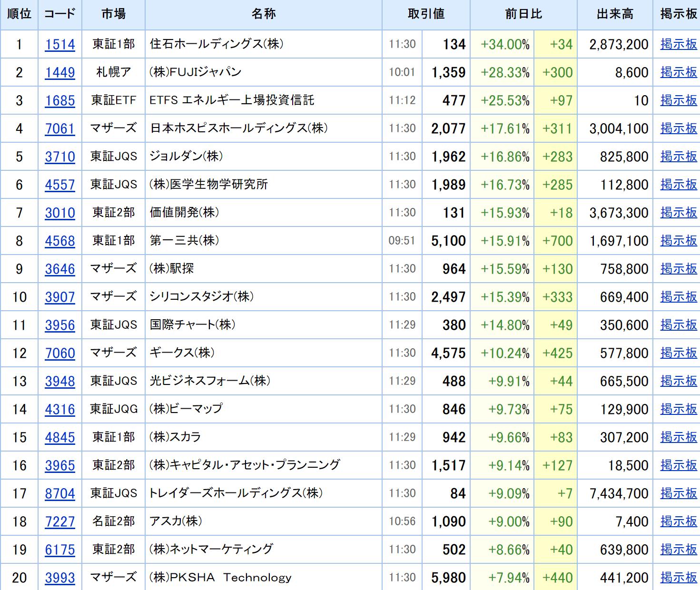Select the name (株)PKSHA Technology

point(220,578)
